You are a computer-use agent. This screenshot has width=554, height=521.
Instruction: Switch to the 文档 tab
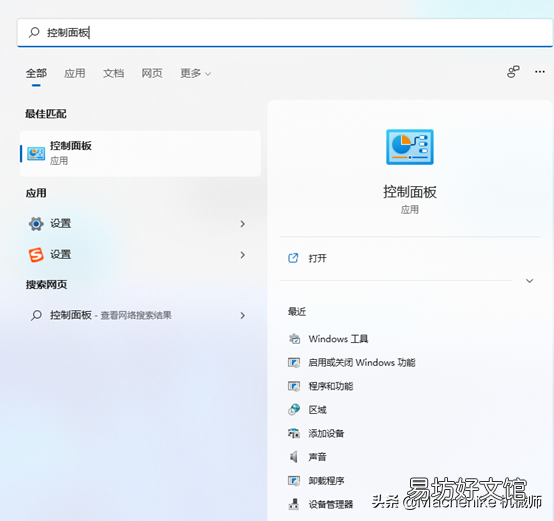pos(113,73)
